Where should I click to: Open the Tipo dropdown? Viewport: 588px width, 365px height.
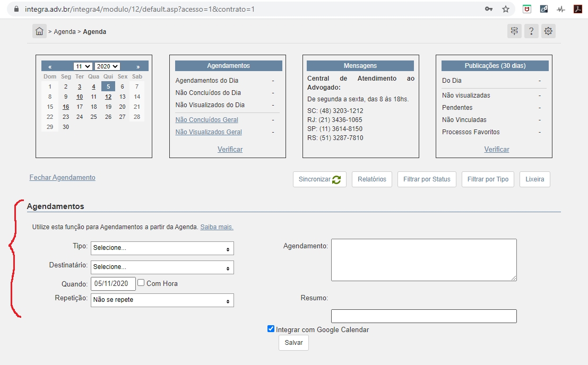click(162, 248)
